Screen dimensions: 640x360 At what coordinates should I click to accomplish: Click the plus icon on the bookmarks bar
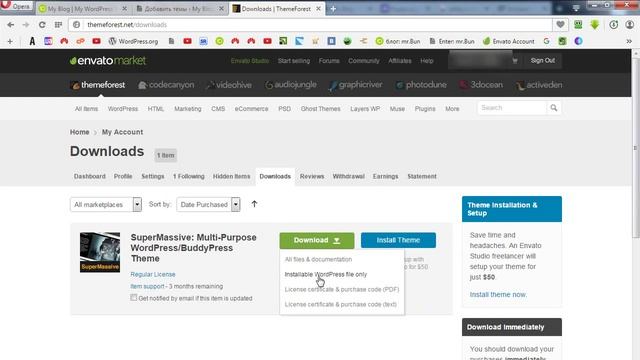click(10, 41)
